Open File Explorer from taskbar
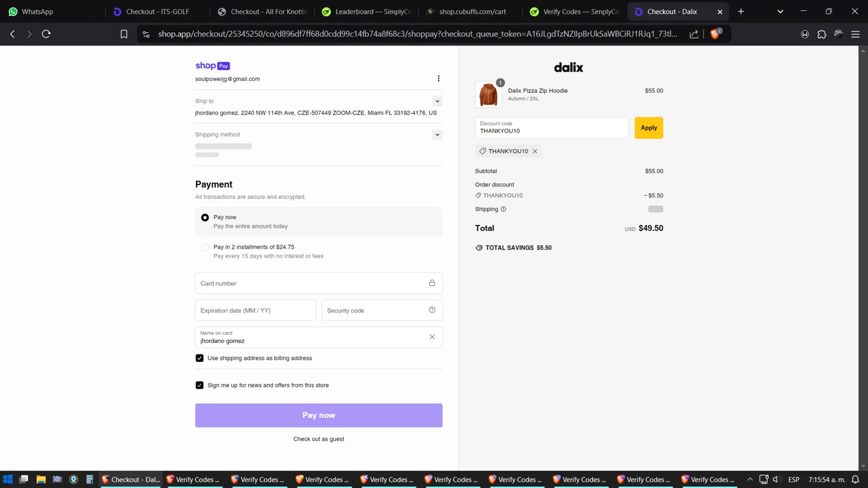The width and height of the screenshot is (868, 488). pyautogui.click(x=41, y=479)
